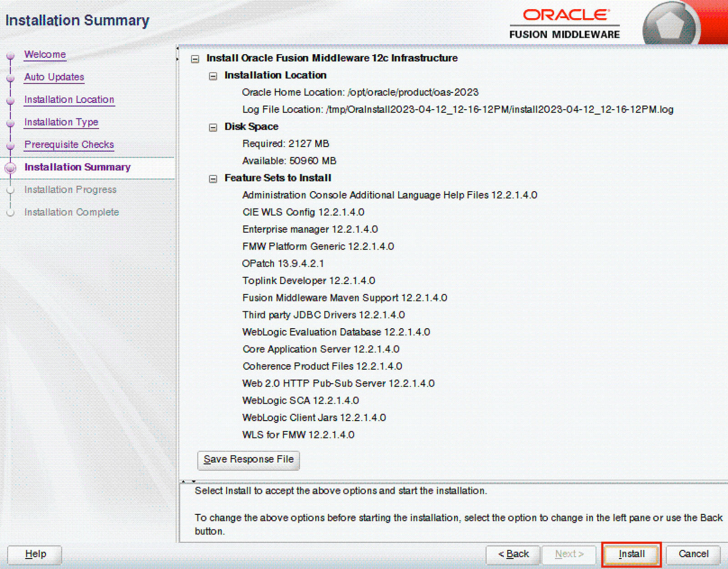This screenshot has width=728, height=569.
Task: Go to the Welcome step
Action: coord(45,55)
